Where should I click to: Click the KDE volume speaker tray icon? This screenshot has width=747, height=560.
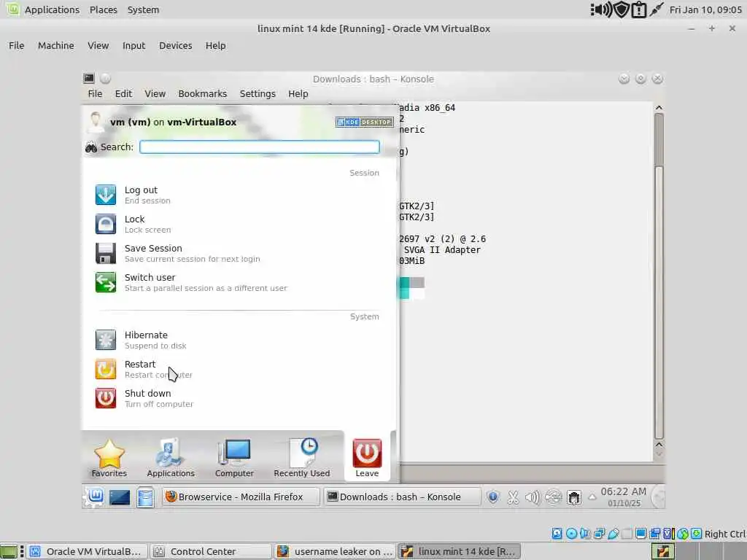[533, 497]
